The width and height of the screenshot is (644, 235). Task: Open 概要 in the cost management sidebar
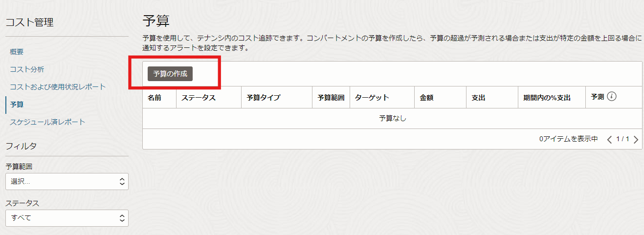(17, 52)
